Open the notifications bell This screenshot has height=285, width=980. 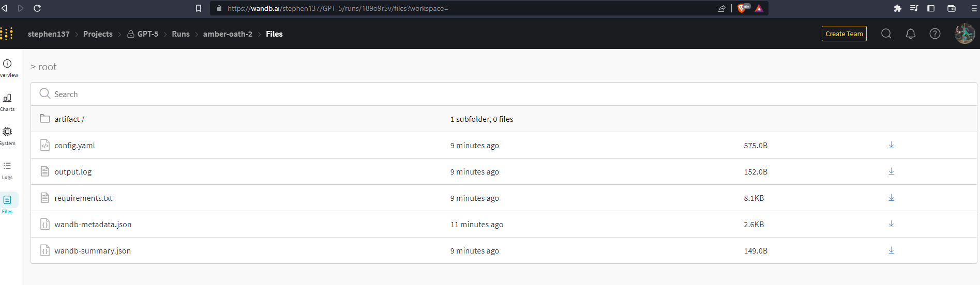[x=911, y=34]
